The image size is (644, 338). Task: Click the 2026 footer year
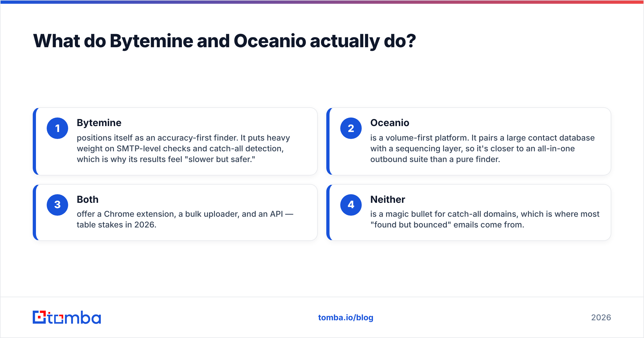(601, 318)
